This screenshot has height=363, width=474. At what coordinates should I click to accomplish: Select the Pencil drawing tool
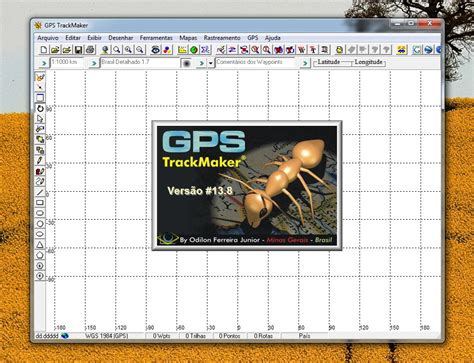pos(40,161)
